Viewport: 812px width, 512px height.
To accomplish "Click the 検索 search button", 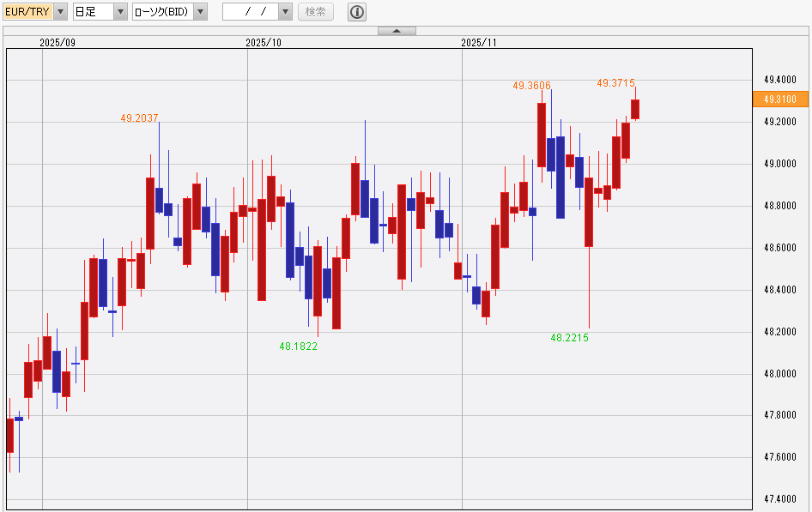I will point(316,11).
